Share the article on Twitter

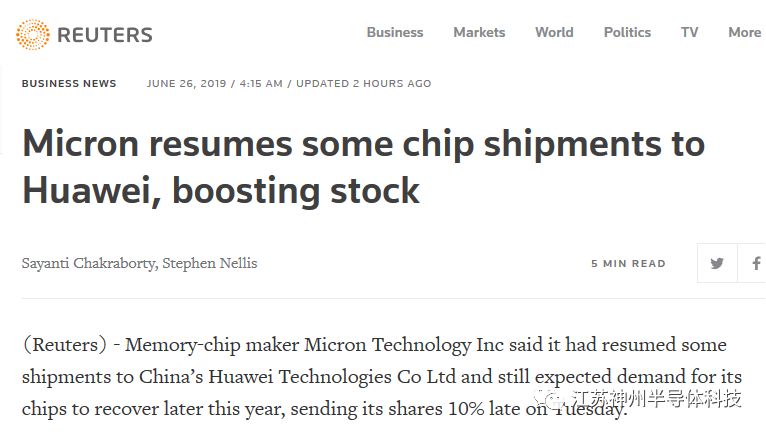(717, 264)
